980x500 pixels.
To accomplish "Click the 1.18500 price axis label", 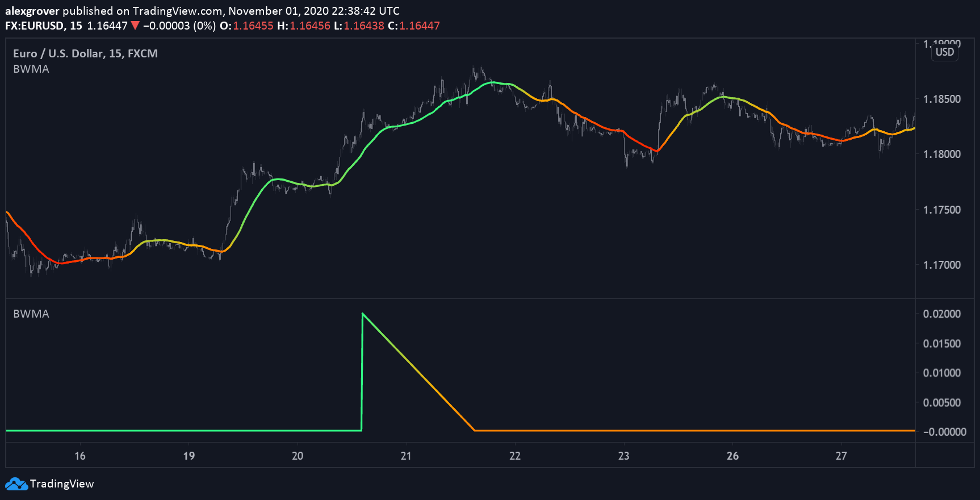I will click(942, 99).
